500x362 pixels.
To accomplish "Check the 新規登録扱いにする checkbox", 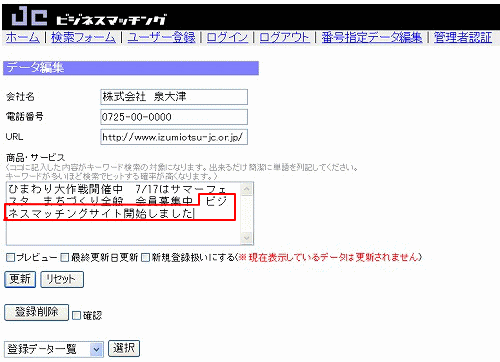I will (x=146, y=257).
